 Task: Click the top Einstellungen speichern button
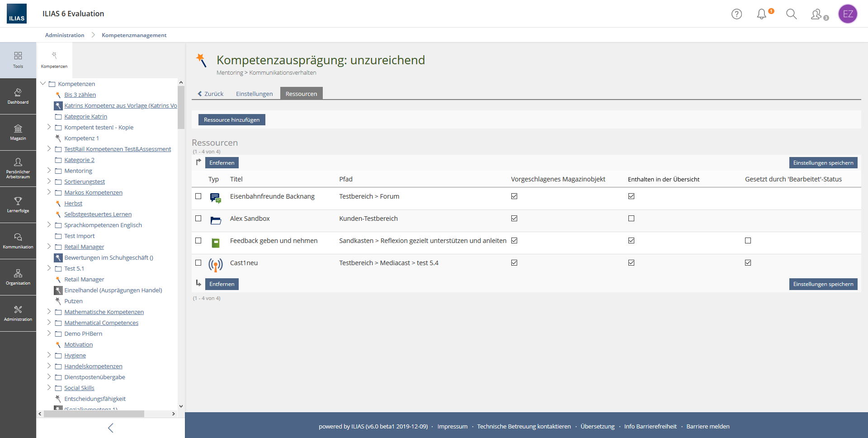[823, 163]
